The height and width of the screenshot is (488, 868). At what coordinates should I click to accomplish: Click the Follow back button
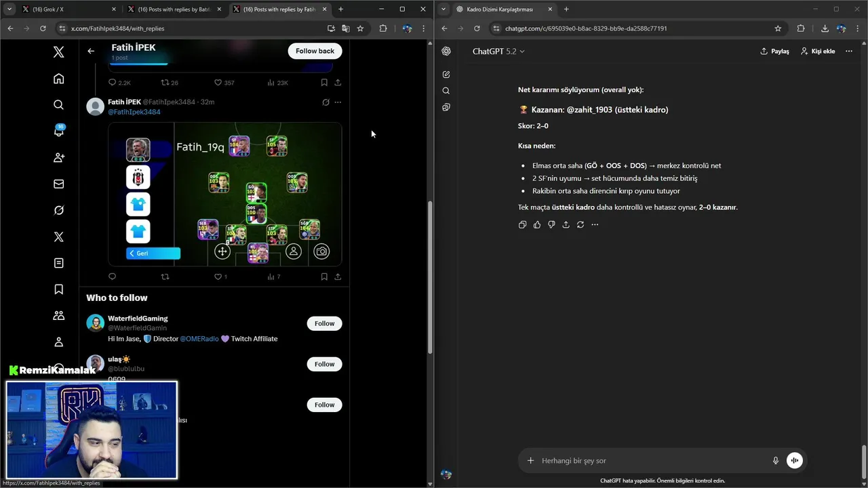point(315,51)
